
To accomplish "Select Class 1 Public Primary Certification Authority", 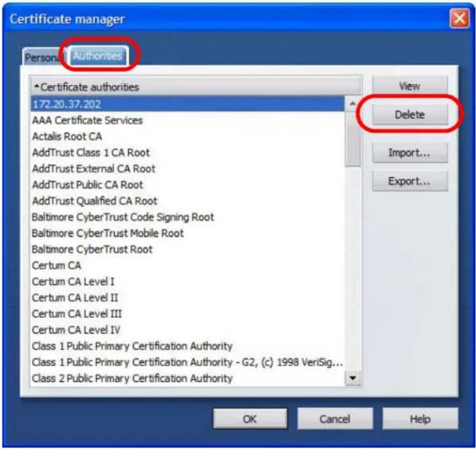I will 188,346.
